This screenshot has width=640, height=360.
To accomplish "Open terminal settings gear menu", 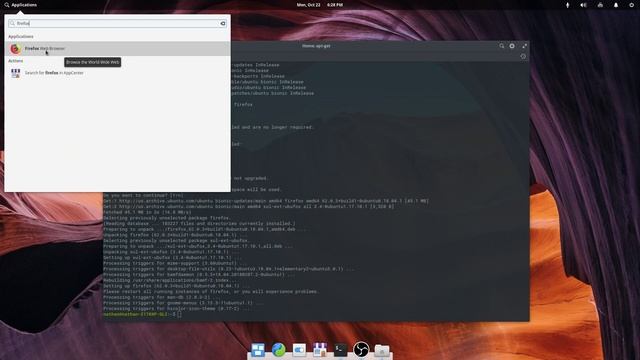I will pyautogui.click(x=512, y=46).
